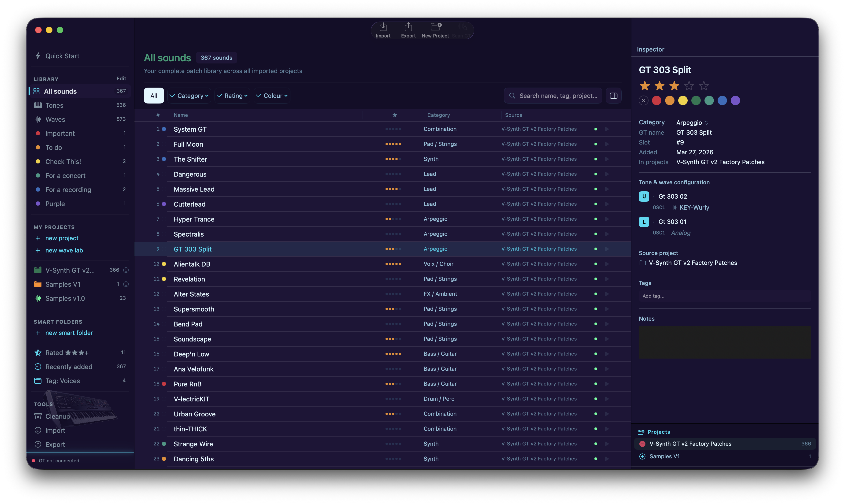
Task: Click the new wave lab link
Action: point(64,250)
